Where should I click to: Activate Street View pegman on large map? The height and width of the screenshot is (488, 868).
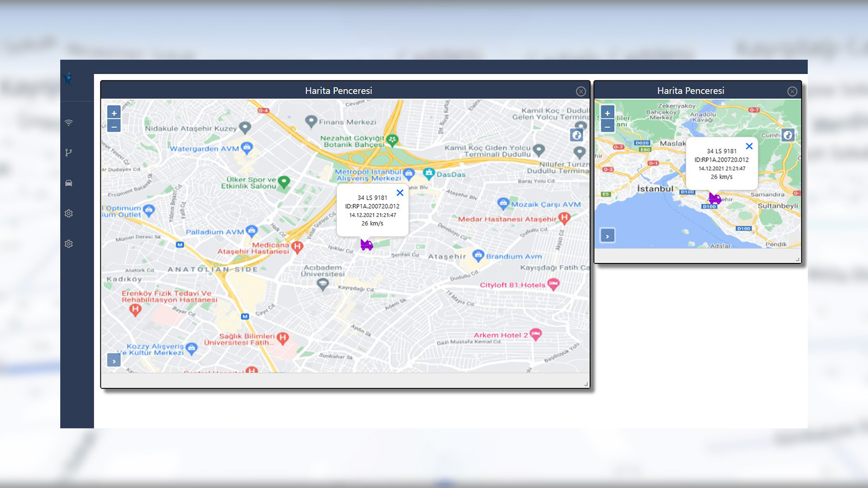(x=576, y=135)
